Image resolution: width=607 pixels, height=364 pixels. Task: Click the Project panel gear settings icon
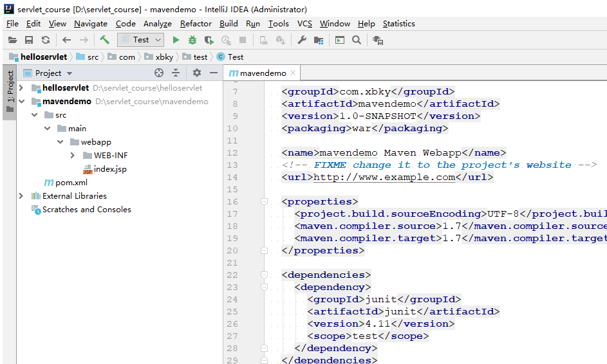coord(197,73)
